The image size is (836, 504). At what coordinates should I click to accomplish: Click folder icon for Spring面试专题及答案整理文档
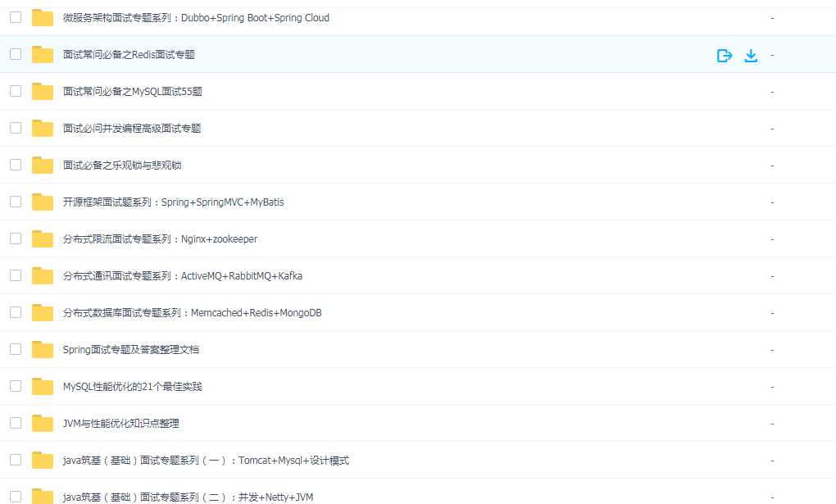(x=43, y=349)
